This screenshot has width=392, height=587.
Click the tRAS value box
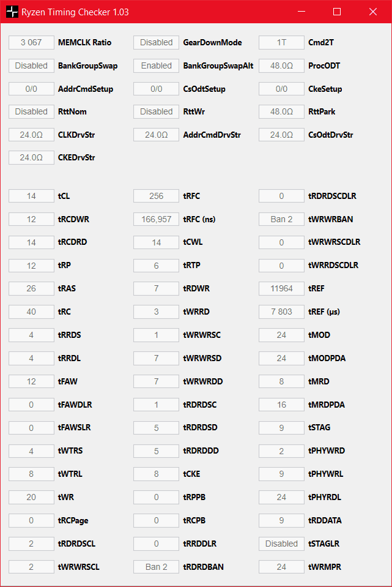tap(31, 289)
